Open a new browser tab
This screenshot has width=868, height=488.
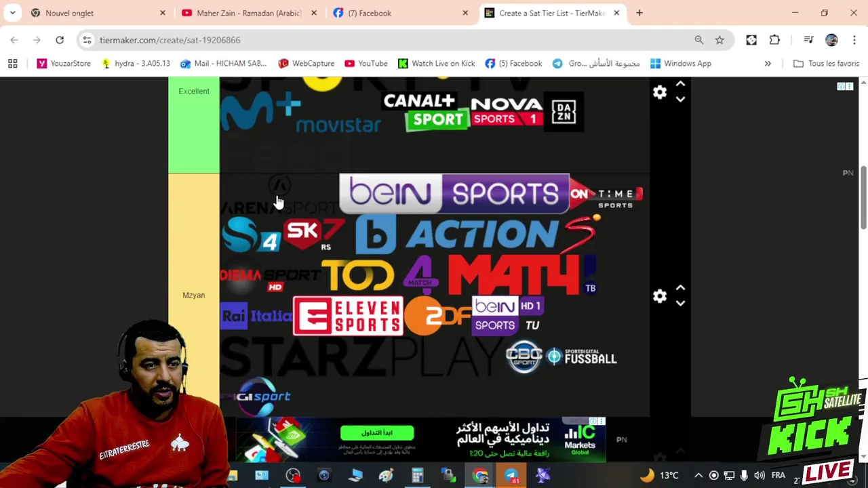[639, 13]
